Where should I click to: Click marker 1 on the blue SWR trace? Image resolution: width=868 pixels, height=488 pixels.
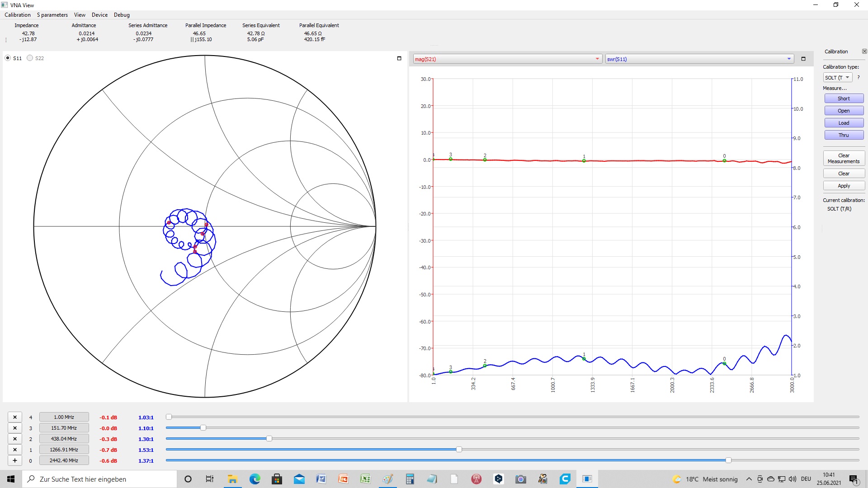click(584, 359)
